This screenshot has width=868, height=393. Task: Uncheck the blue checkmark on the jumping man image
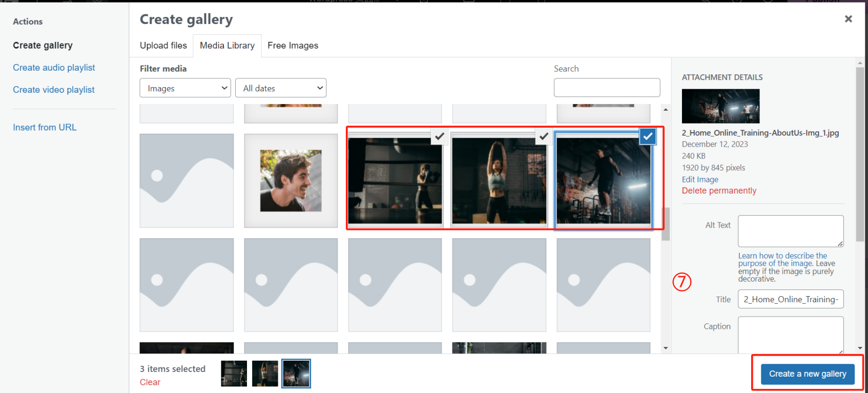point(648,136)
